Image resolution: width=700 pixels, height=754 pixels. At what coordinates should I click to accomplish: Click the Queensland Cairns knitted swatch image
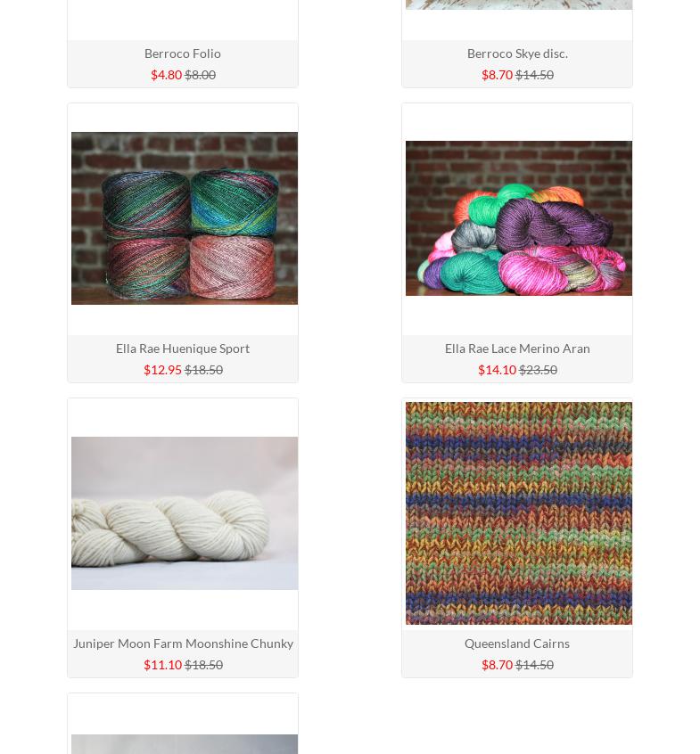[x=519, y=513]
